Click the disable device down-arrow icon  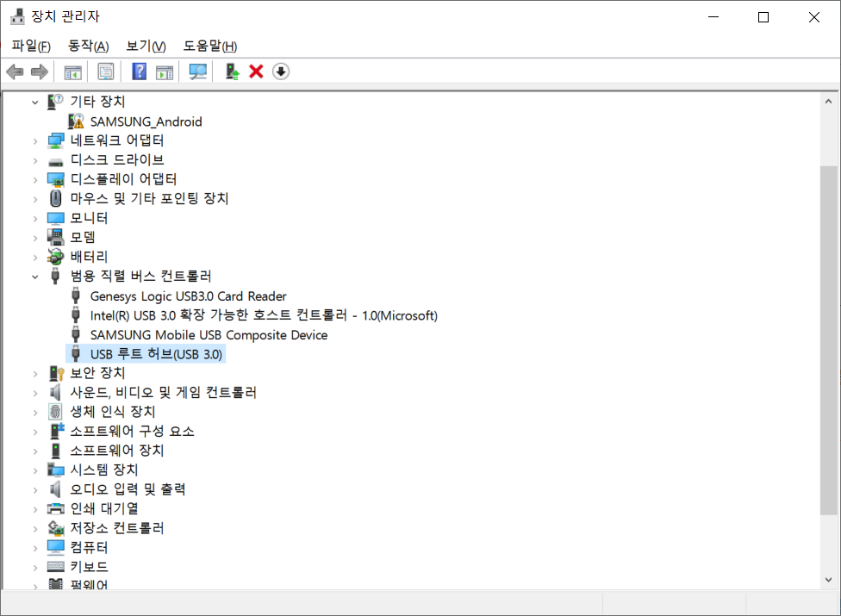tap(281, 72)
